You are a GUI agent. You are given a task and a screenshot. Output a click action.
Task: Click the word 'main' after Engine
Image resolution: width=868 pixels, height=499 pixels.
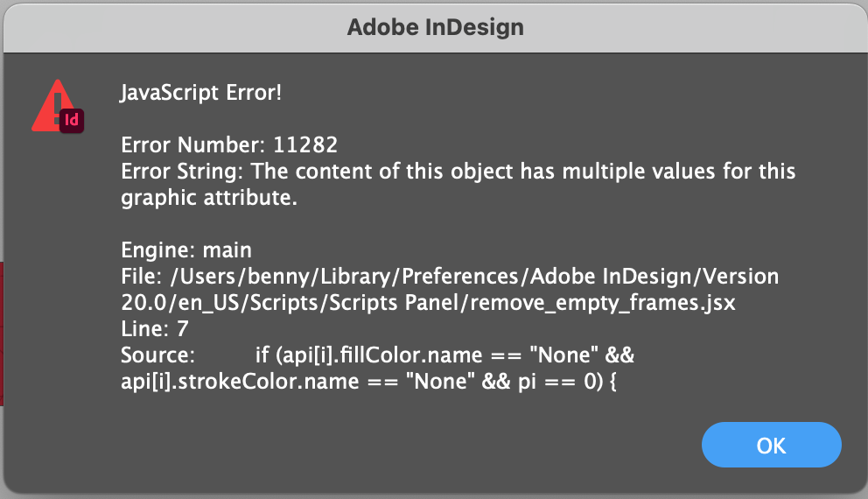point(227,250)
